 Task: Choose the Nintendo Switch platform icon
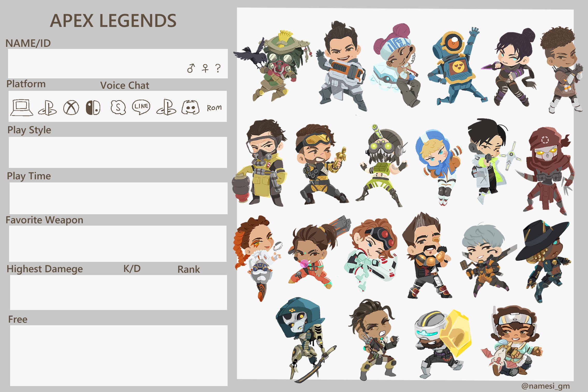click(x=93, y=107)
